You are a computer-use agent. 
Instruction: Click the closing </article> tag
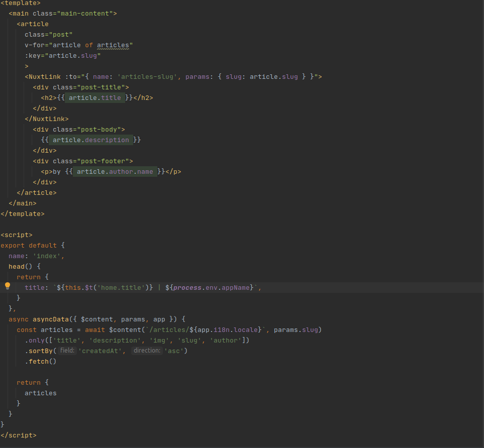point(37,193)
